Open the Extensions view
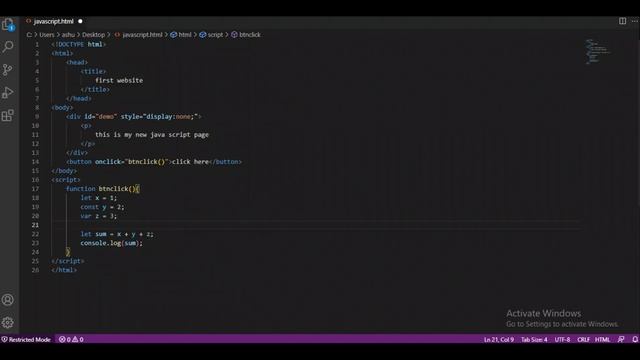640x360 pixels. point(8,116)
